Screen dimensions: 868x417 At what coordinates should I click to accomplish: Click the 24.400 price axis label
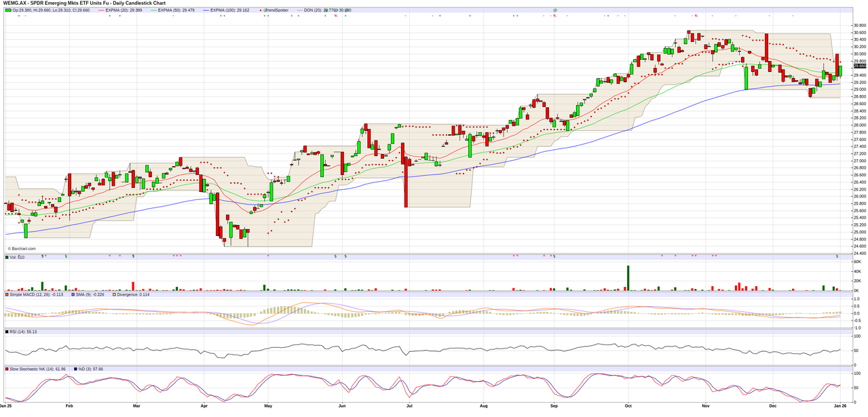(x=859, y=254)
